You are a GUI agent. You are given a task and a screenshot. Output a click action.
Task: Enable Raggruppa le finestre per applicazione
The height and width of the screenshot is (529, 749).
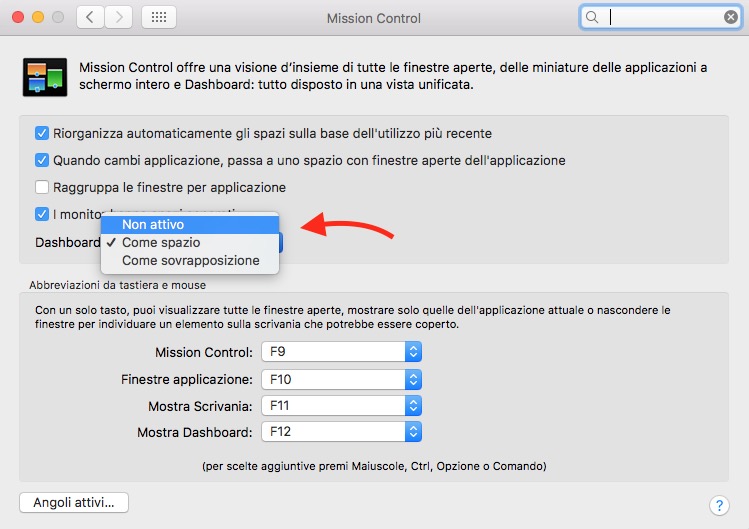click(x=42, y=187)
